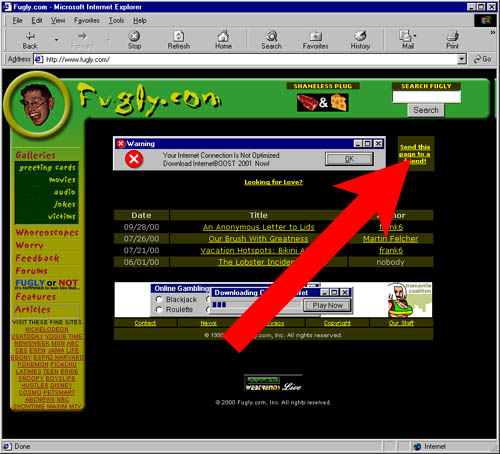Open Whoreoscopes sidebar link
Image resolution: width=500 pixels, height=454 pixels.
(47, 233)
